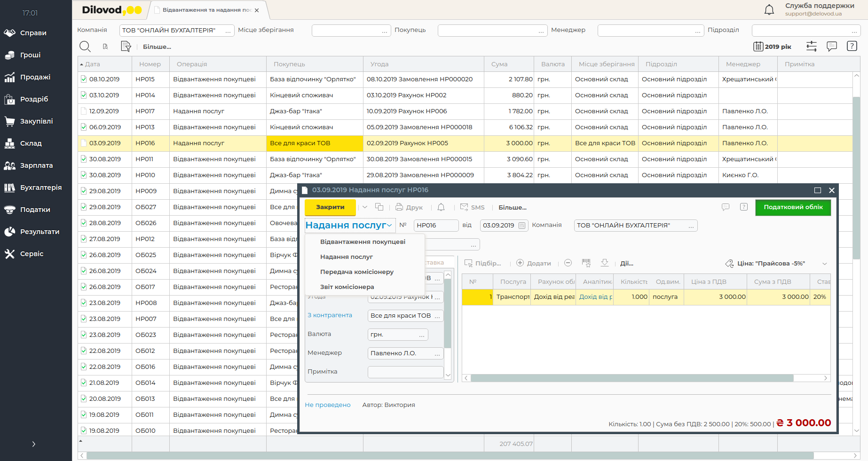Toggle posted checkbox for document ОБ027

point(84,207)
